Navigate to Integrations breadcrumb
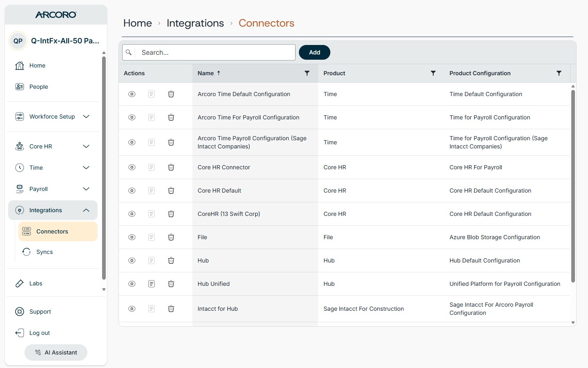 click(195, 23)
